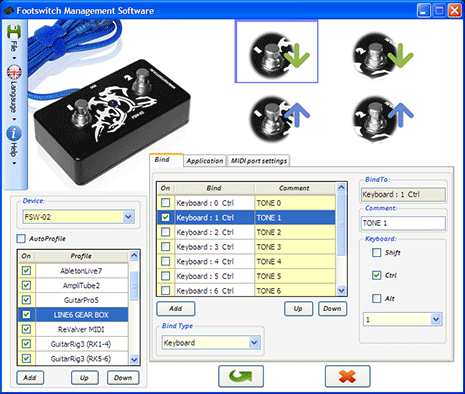Expand the File menu arrow
465x394 pixels.
14,58
